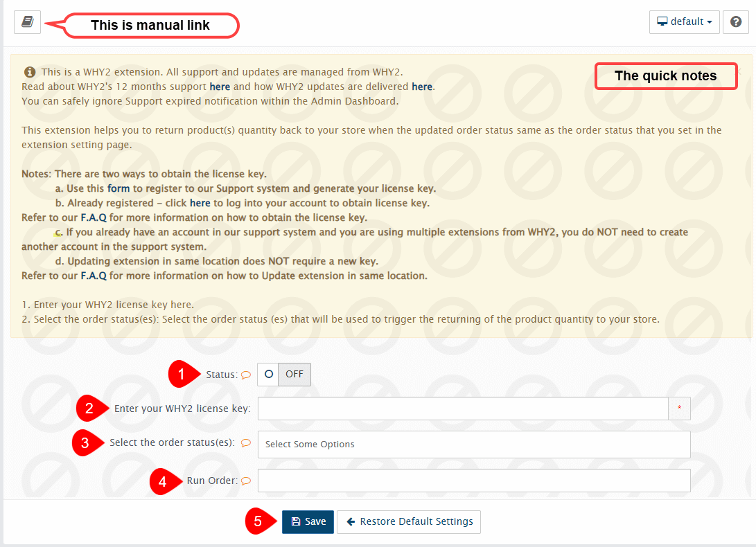Click into the Run Order field
Image resolution: width=756 pixels, height=547 pixels.
pyautogui.click(x=473, y=481)
